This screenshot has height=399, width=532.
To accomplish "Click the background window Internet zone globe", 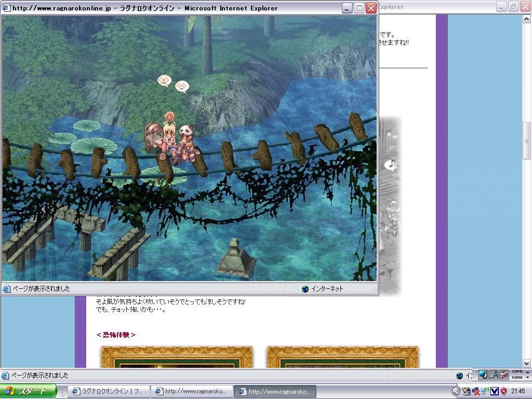I will pyautogui.click(x=460, y=376).
